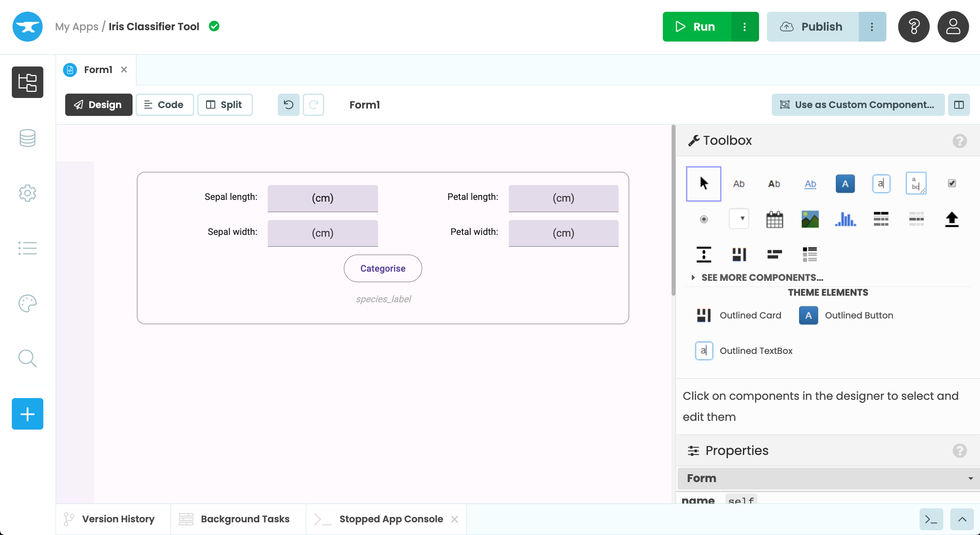
Task: Click the Chart/bar graph component icon
Action: click(x=845, y=219)
